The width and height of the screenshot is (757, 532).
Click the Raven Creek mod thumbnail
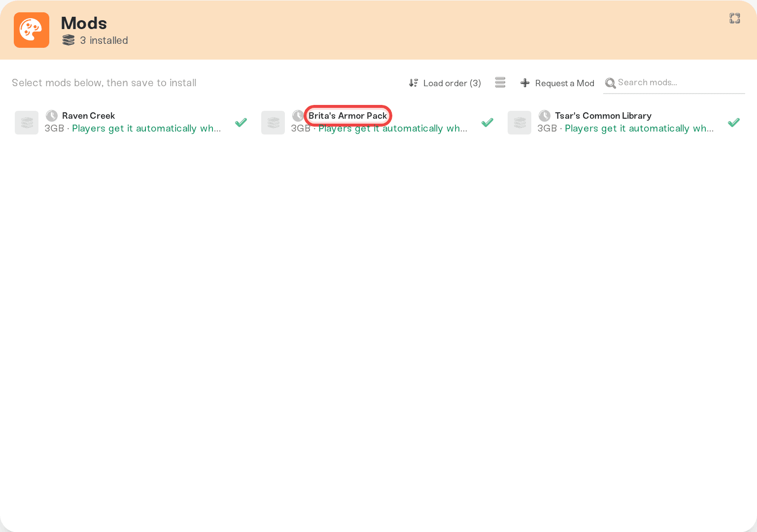pos(27,123)
